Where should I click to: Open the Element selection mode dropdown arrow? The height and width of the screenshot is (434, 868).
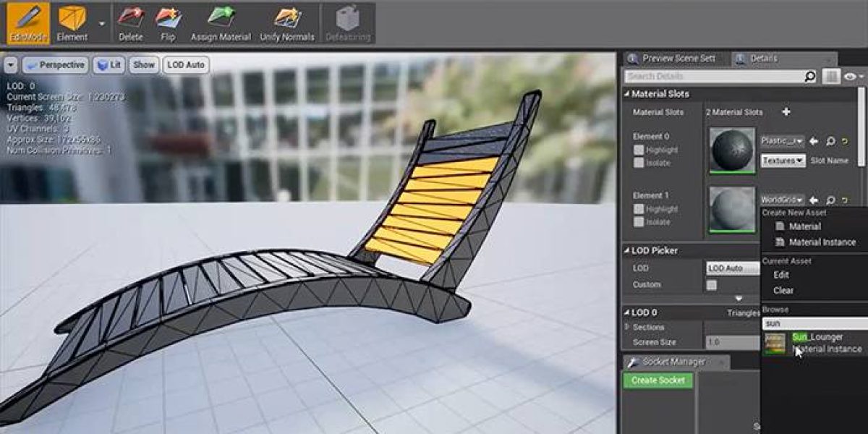coord(101,23)
